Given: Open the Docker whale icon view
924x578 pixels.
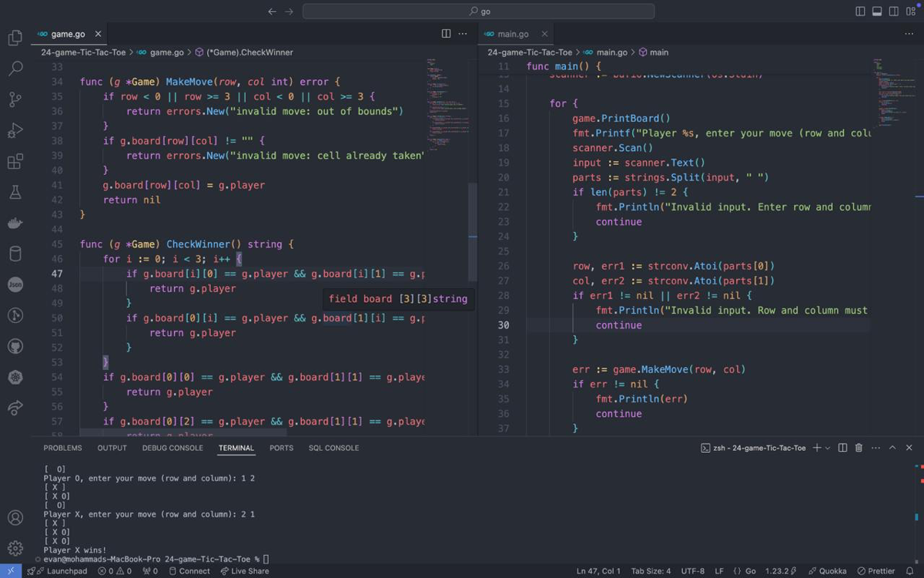Looking at the screenshot, I should click(15, 223).
